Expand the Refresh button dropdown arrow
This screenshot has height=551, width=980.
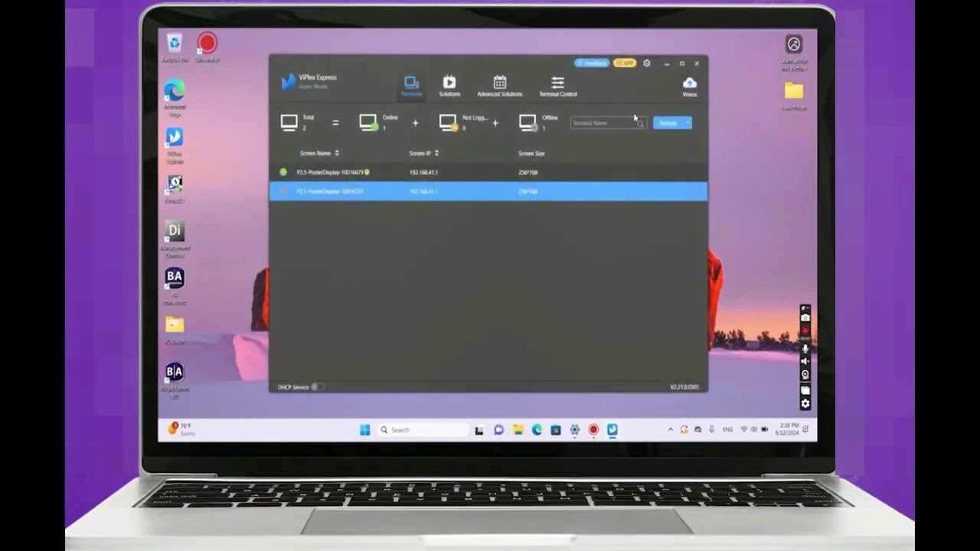(688, 122)
